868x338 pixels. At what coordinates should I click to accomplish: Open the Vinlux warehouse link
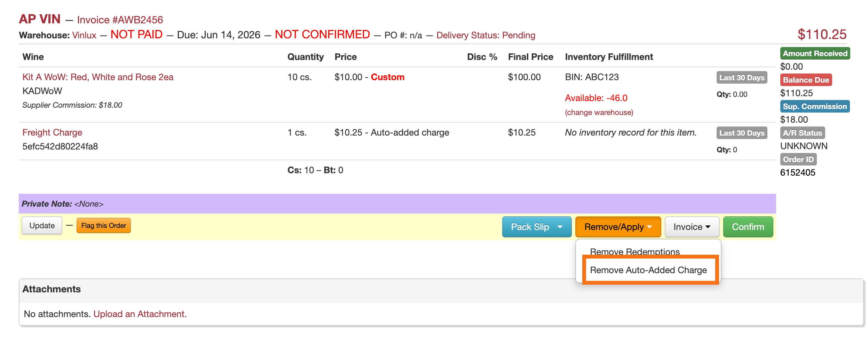click(x=84, y=35)
